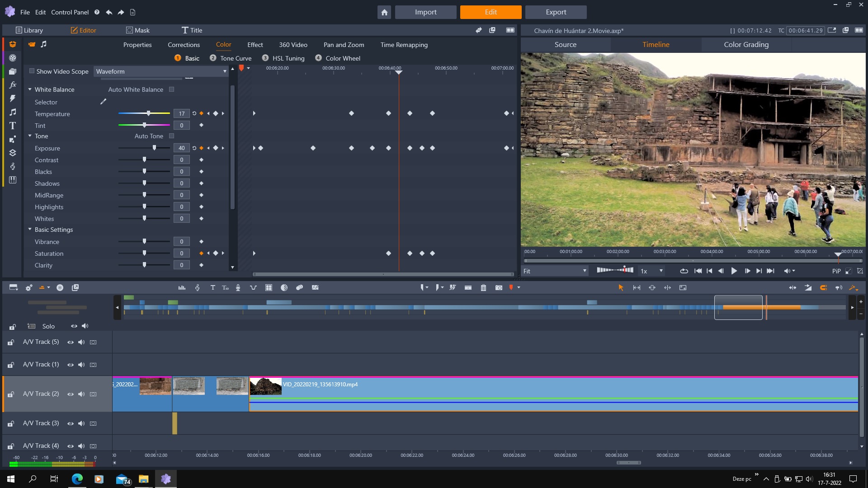Use the White Balance selector eyedropper
Screen dimensions: 868x488
tap(103, 102)
